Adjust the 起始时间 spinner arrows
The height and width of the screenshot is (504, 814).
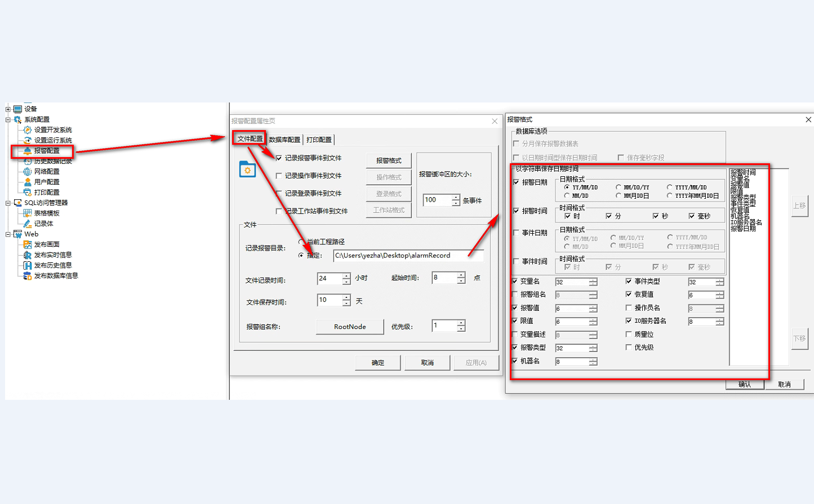(x=461, y=278)
